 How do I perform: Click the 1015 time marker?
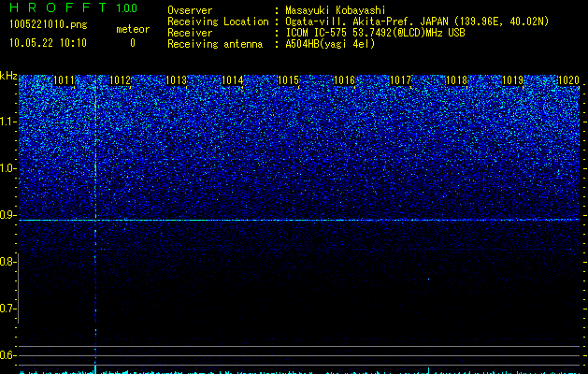click(x=288, y=80)
